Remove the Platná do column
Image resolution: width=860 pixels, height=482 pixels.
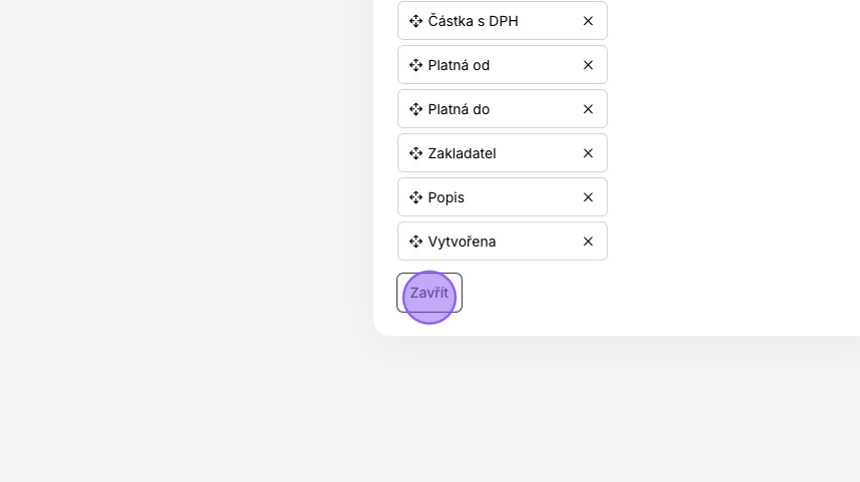(588, 109)
